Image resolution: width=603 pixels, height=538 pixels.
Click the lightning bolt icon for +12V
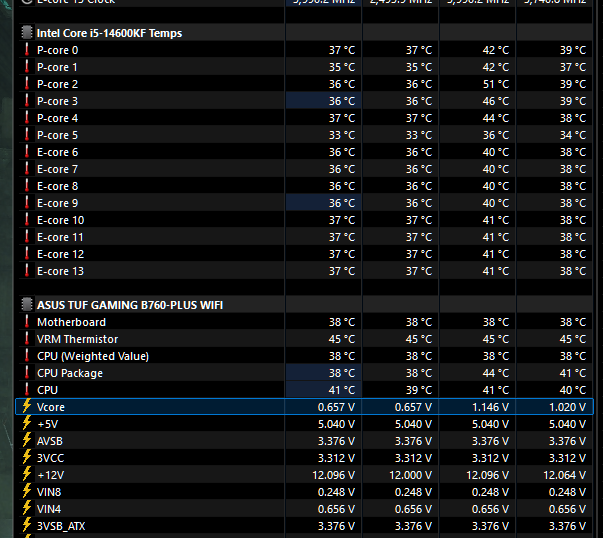coord(27,474)
